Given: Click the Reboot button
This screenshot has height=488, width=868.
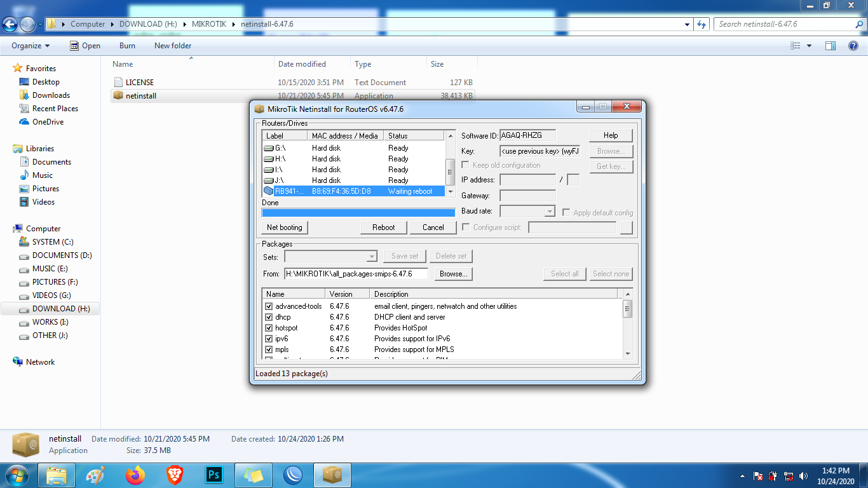Looking at the screenshot, I should [x=383, y=227].
